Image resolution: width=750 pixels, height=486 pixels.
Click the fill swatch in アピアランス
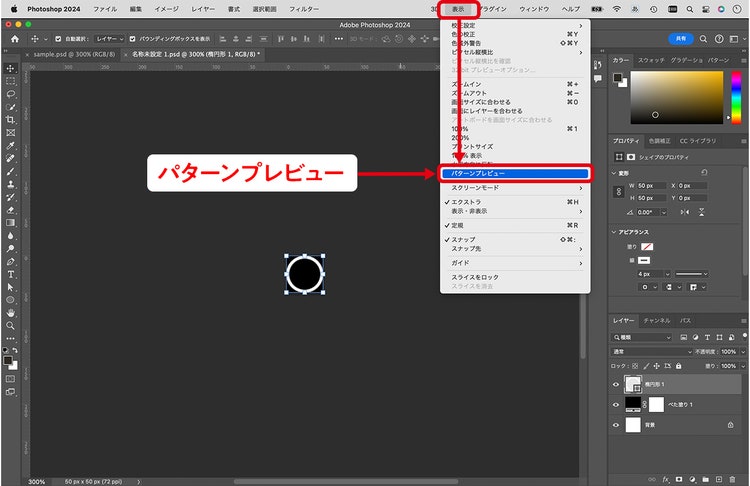coord(647,247)
